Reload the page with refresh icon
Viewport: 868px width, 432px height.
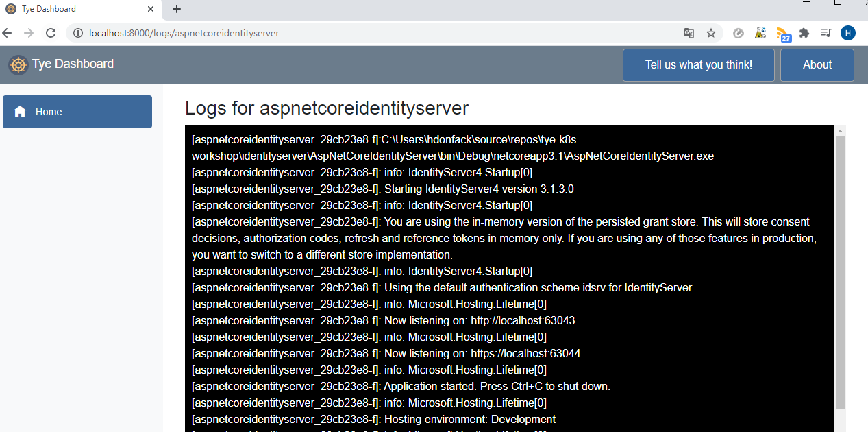point(50,33)
